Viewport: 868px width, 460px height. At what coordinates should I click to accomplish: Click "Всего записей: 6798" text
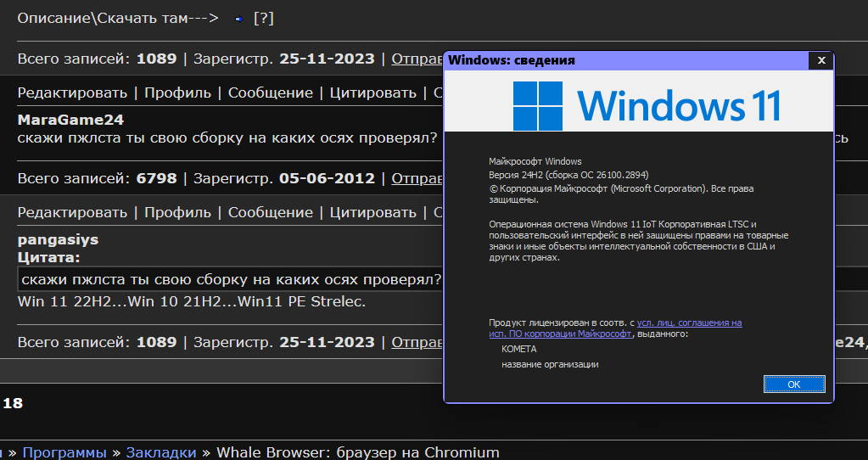97,178
